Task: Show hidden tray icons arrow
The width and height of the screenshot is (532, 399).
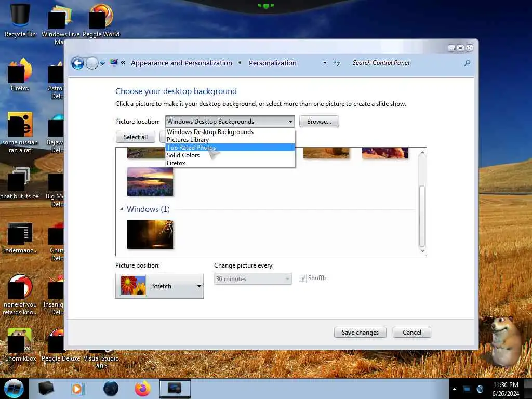Action: (454, 389)
